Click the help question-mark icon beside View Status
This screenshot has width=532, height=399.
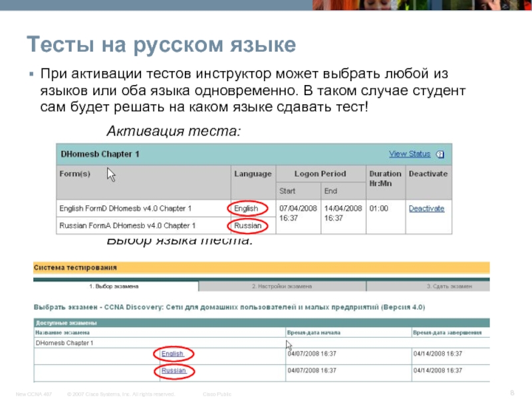click(x=440, y=154)
